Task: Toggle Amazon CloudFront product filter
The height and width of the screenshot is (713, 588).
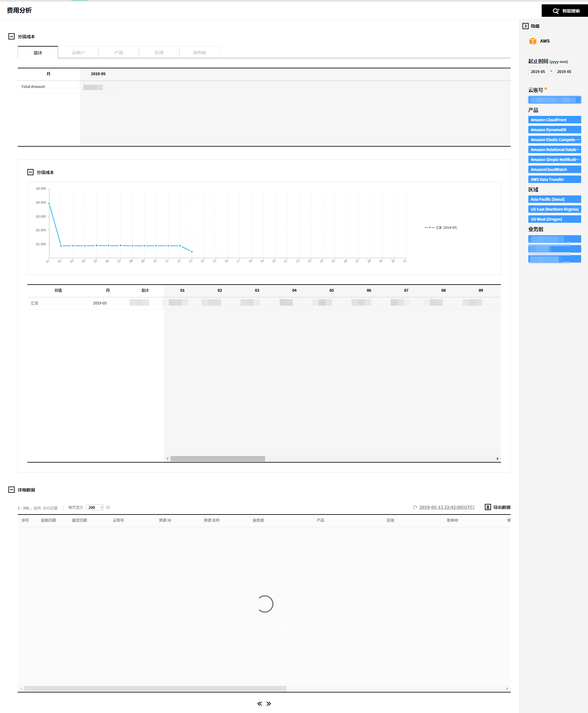Action: pyautogui.click(x=554, y=120)
